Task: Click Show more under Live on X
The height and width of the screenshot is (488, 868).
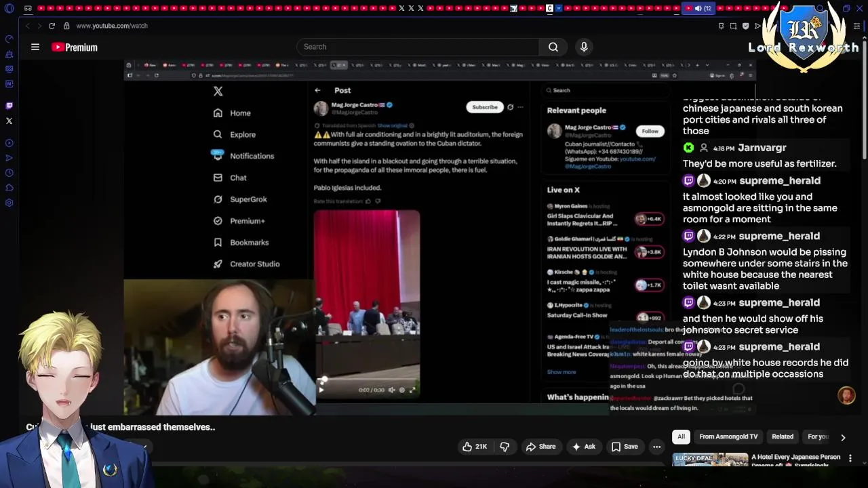Action: (561, 372)
